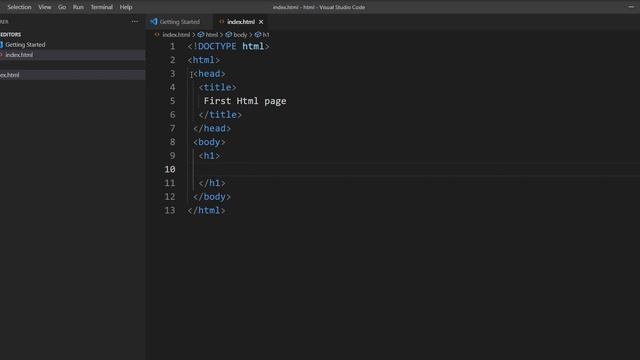The height and width of the screenshot is (360, 640).
Task: Open the Help menu
Action: tap(126, 7)
